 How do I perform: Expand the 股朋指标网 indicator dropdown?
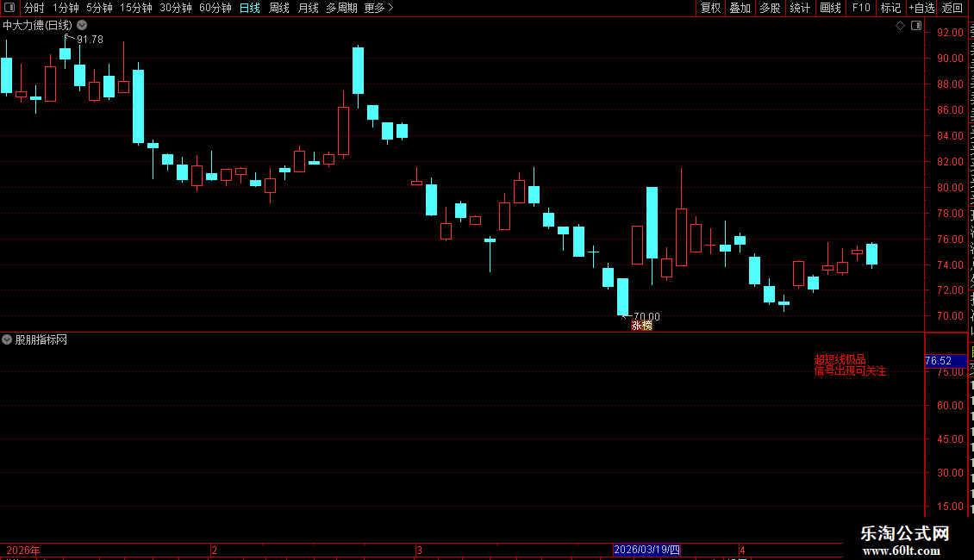click(7, 339)
